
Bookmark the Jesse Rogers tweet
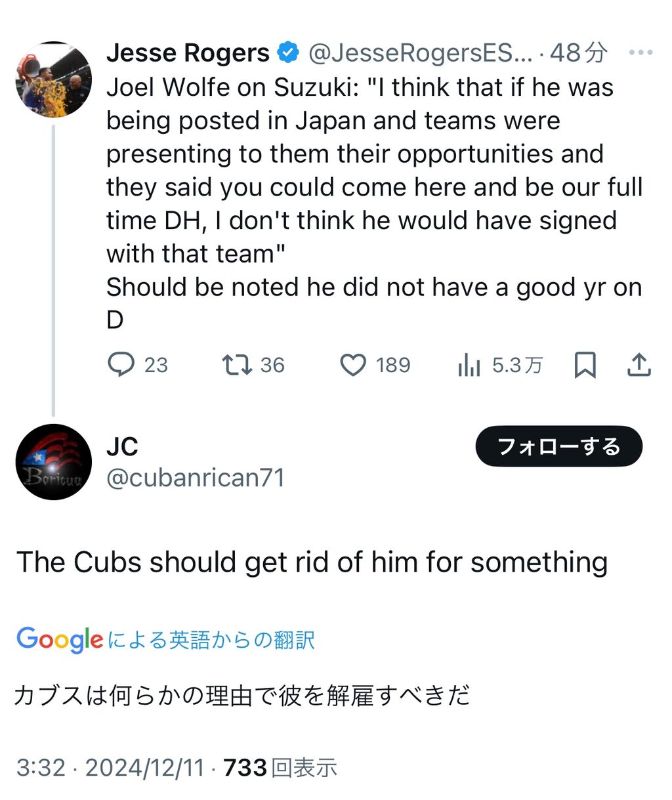tap(585, 365)
